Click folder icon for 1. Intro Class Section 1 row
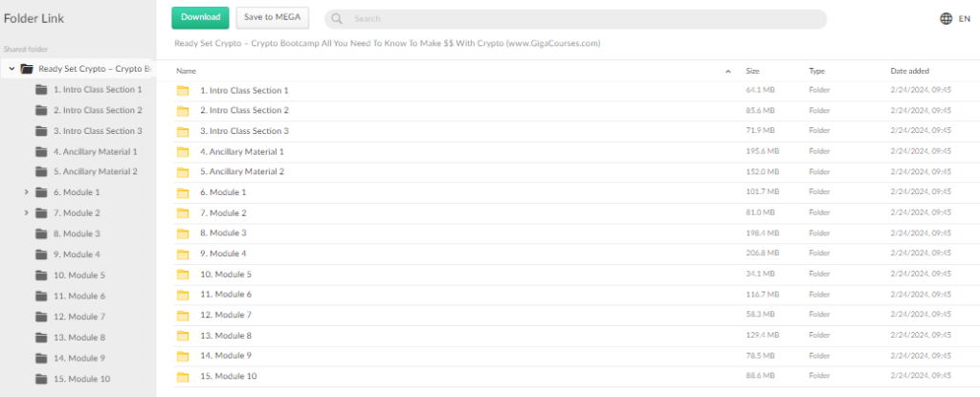980x397 pixels. click(x=183, y=90)
